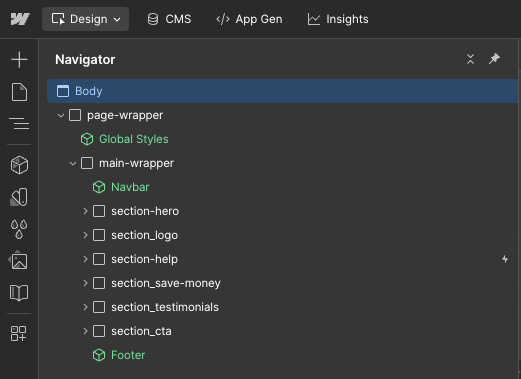Click the interaction lightning icon on section-help
Viewport: 521px width, 379px height.
(505, 259)
